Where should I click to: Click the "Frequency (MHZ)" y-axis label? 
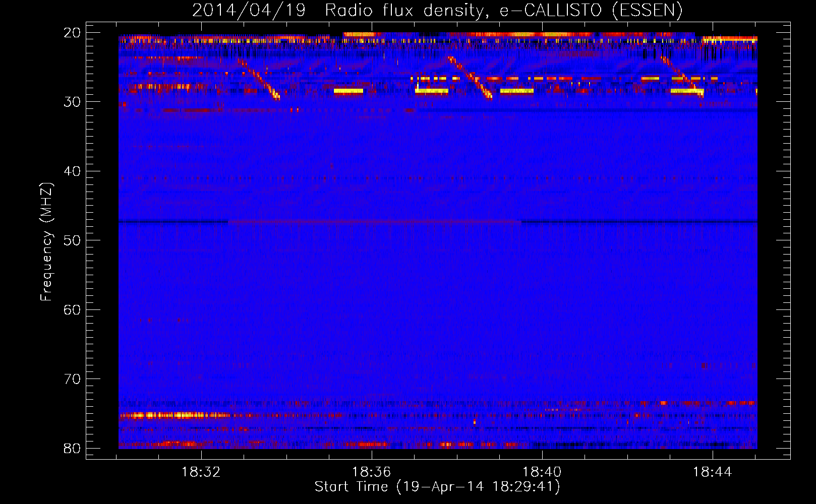(x=46, y=242)
